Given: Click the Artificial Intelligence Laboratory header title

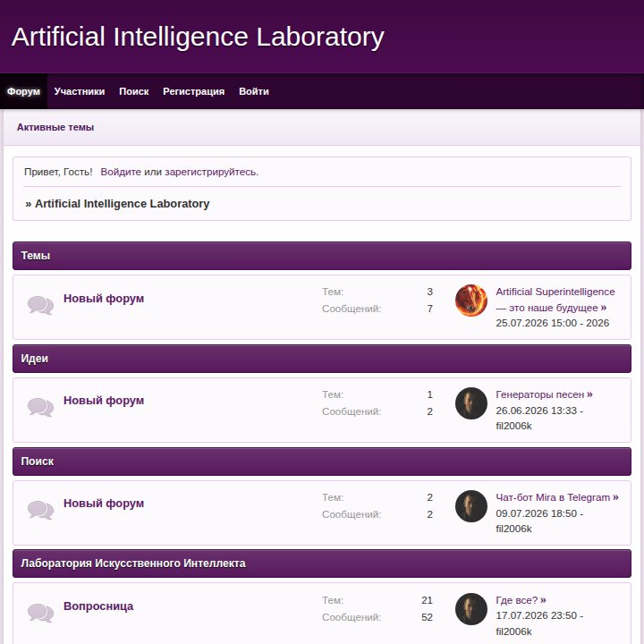Looking at the screenshot, I should point(198,37).
